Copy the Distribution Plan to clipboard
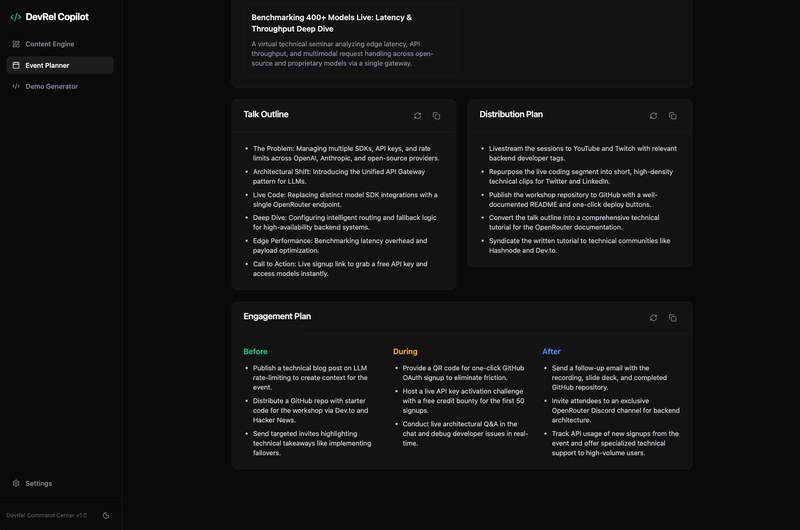 pyautogui.click(x=673, y=116)
